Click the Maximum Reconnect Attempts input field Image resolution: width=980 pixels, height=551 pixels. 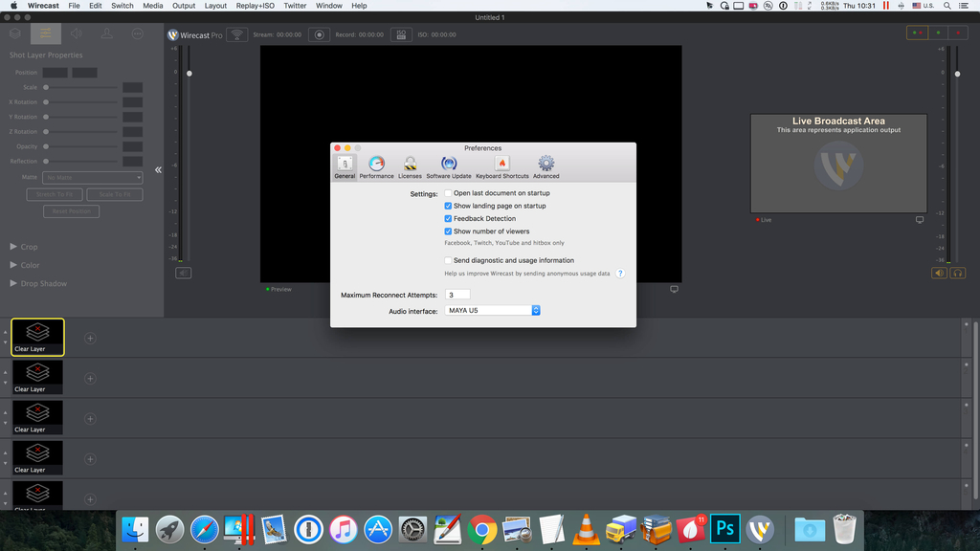[457, 295]
